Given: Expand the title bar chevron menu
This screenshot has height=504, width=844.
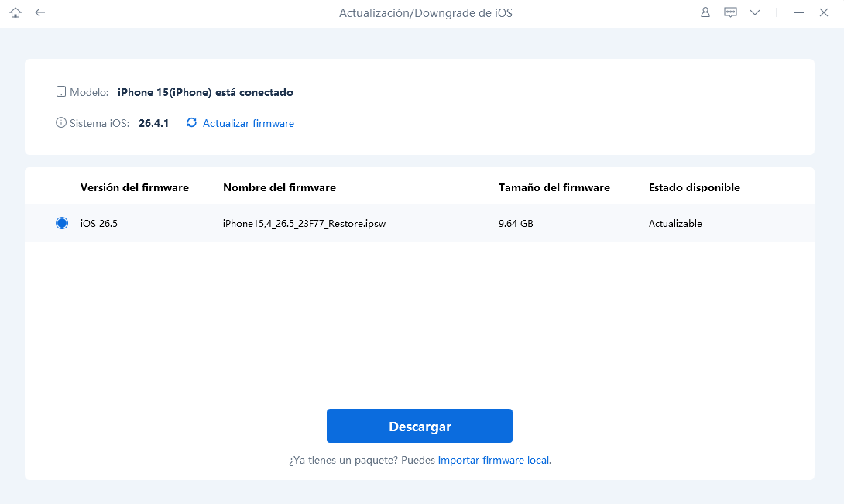Looking at the screenshot, I should click(755, 12).
